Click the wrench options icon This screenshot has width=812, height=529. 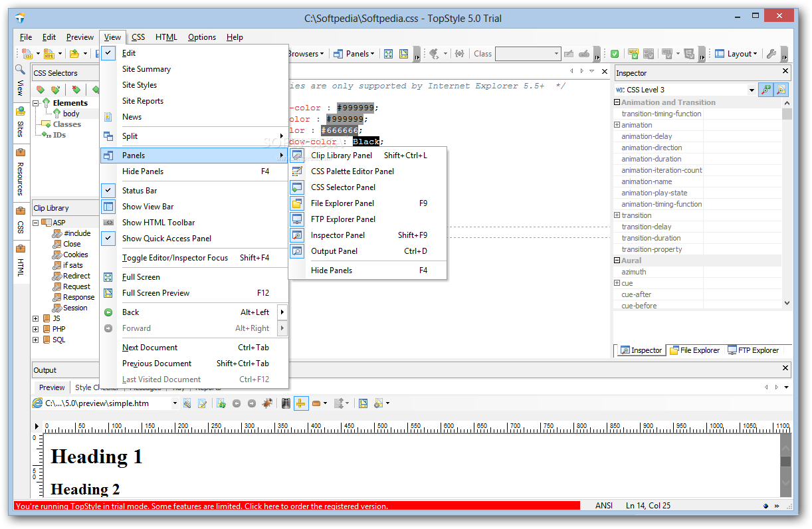[771, 54]
